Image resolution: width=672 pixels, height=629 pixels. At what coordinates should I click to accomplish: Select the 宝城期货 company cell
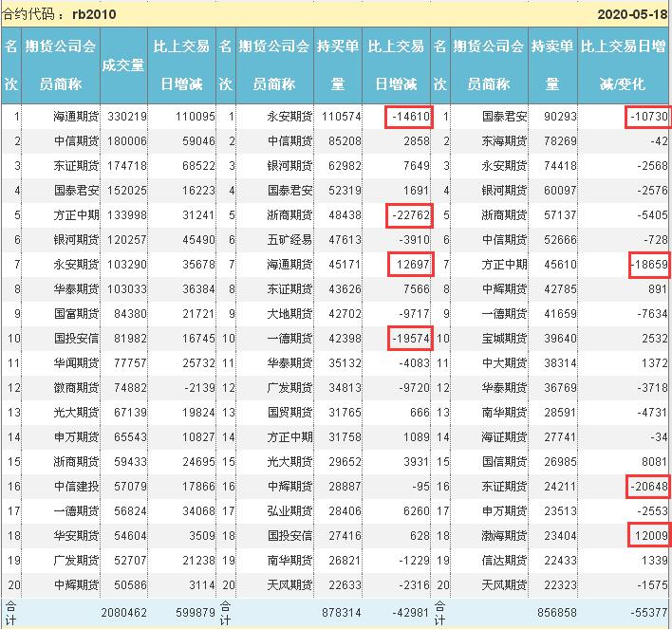(x=504, y=339)
